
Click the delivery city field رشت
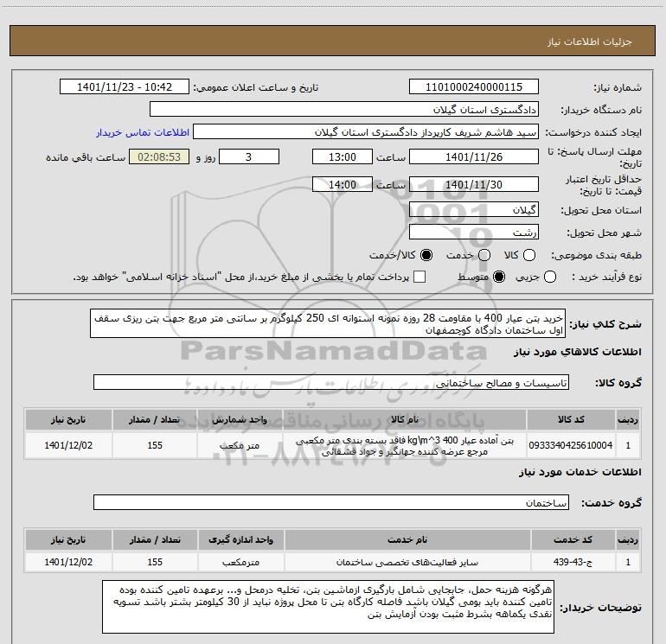474,233
